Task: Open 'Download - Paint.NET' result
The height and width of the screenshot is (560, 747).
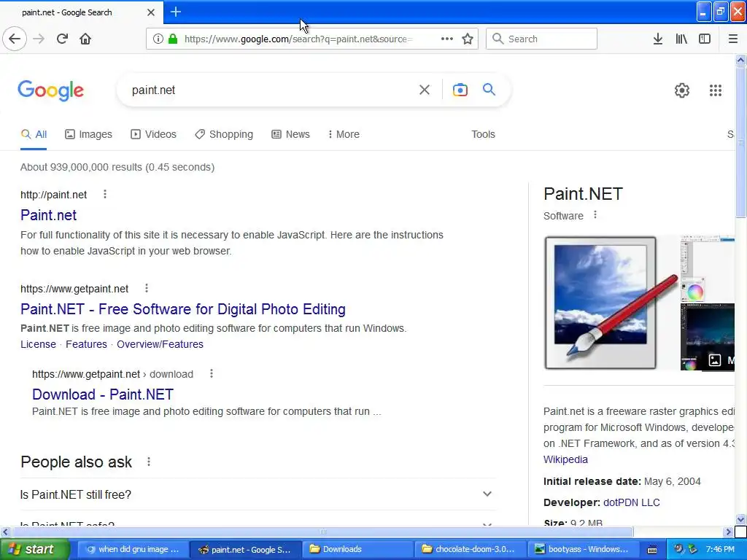Action: pyautogui.click(x=103, y=394)
